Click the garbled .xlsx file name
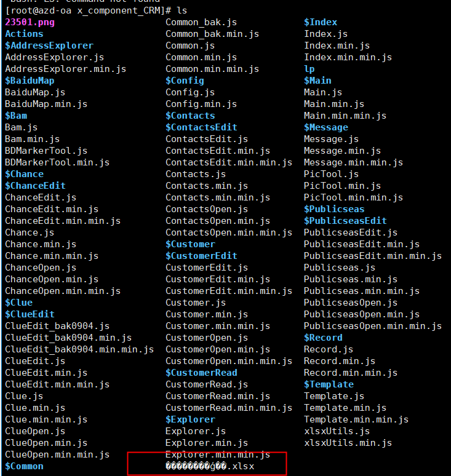This screenshot has height=476, width=451. (210, 466)
